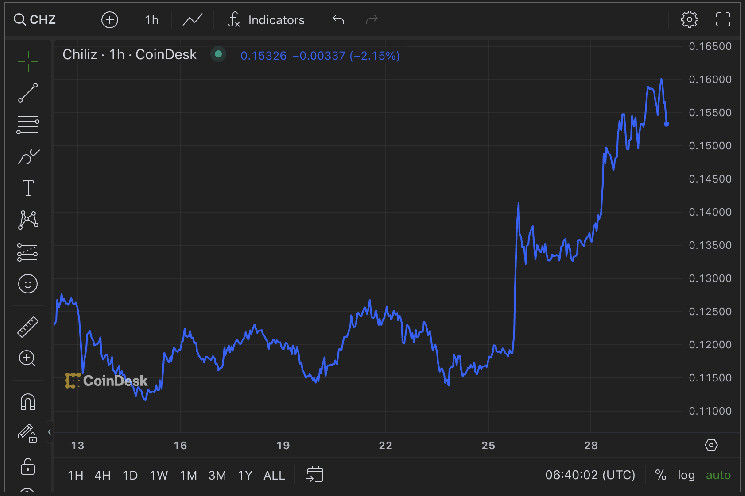Image resolution: width=745 pixels, height=496 pixels.
Task: Select the zoom in tool
Action: (27, 358)
